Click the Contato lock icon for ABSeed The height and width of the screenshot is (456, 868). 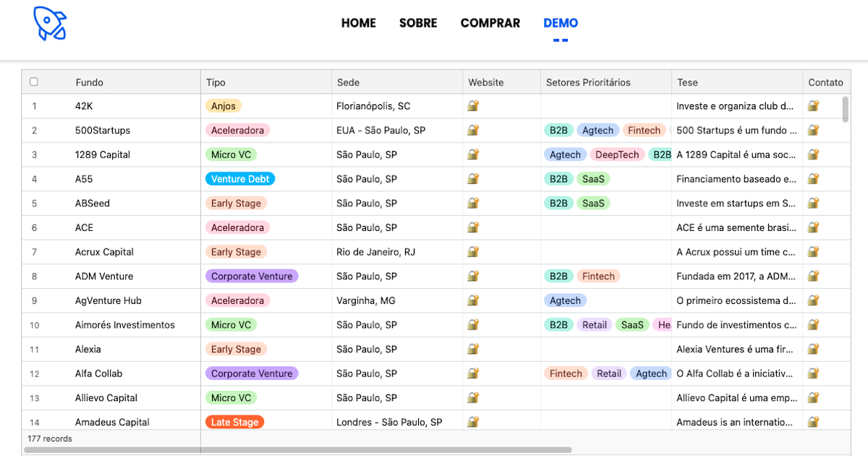tap(813, 203)
